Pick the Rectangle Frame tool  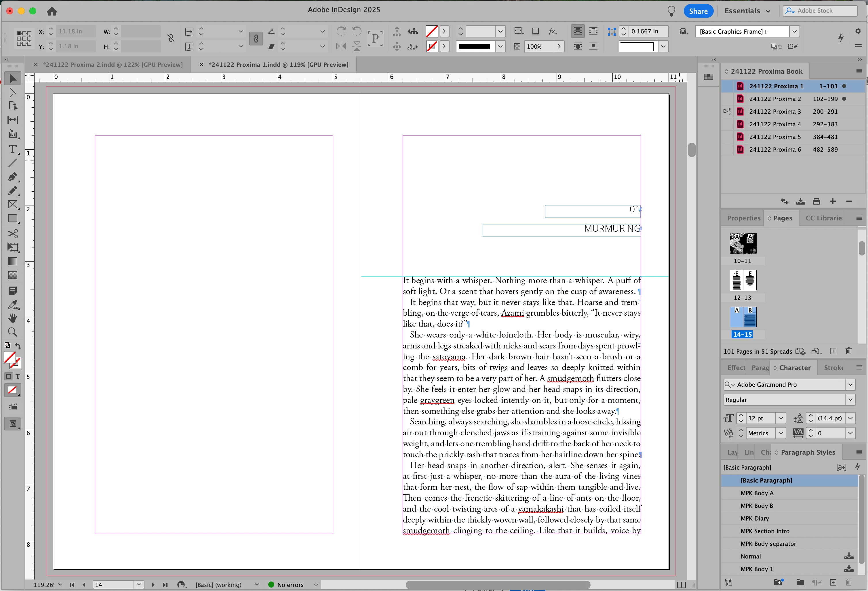[12, 205]
